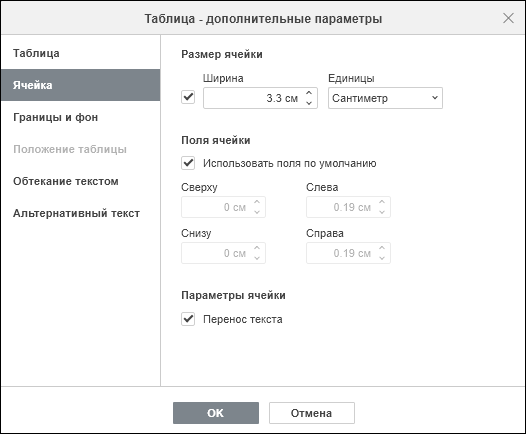Decrease the Ширина value with down arrow
526x434 pixels.
click(x=309, y=103)
